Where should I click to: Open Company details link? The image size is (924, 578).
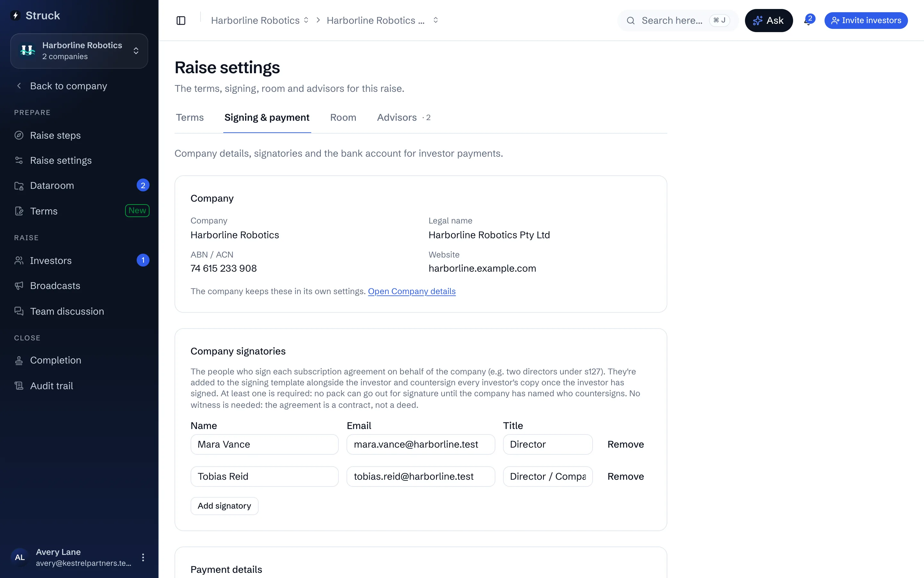(412, 291)
